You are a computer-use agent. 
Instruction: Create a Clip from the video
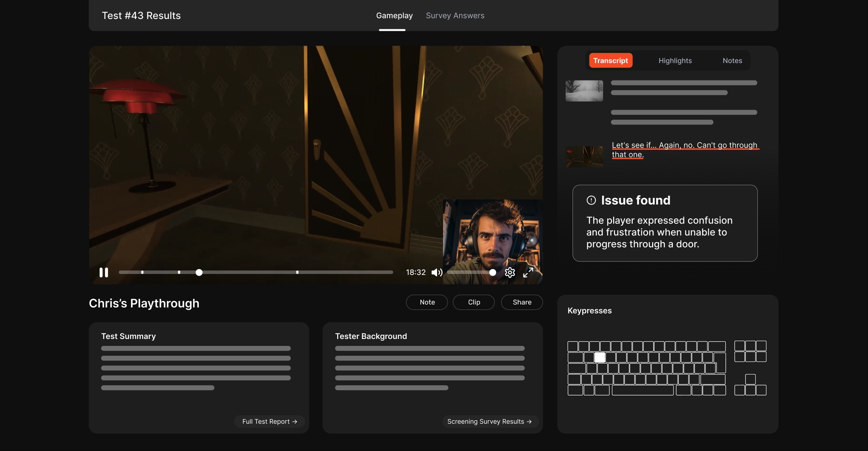tap(474, 302)
